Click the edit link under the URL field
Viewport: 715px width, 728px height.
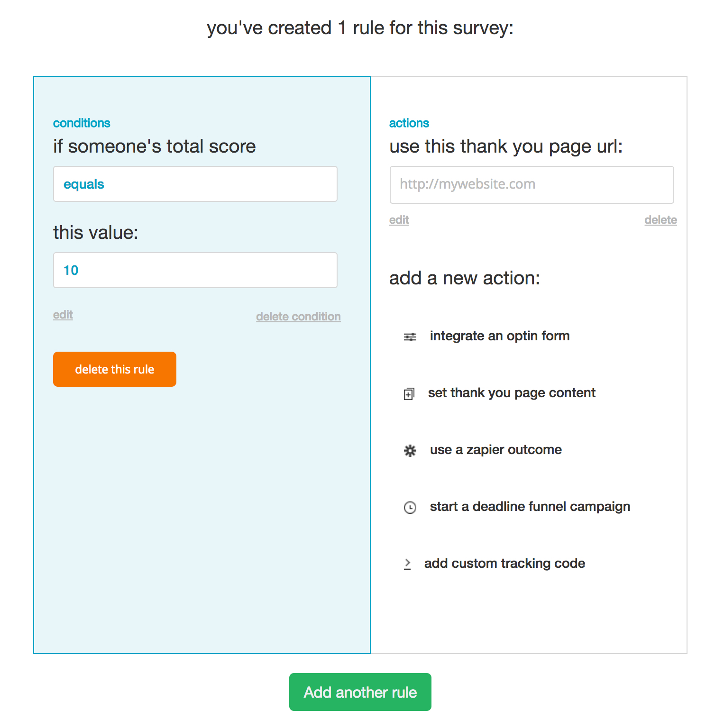click(399, 220)
